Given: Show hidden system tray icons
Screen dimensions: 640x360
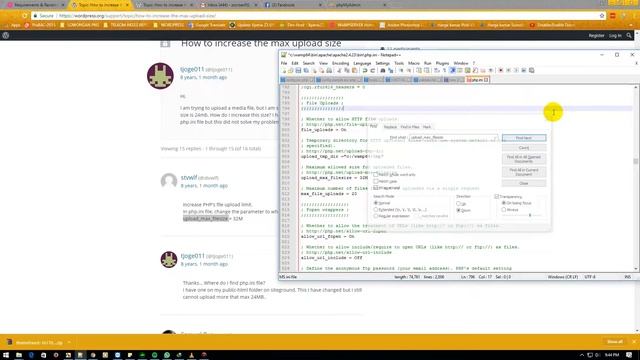Looking at the screenshot, I should [582, 355].
